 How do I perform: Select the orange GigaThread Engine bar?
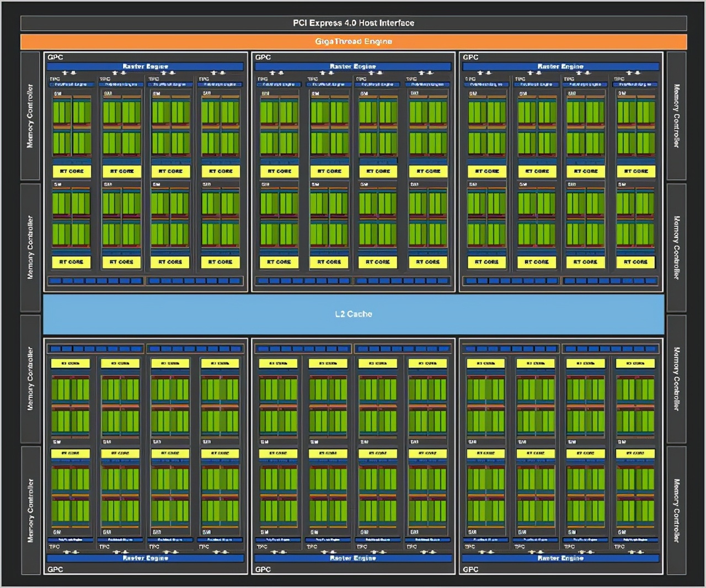pos(354,41)
